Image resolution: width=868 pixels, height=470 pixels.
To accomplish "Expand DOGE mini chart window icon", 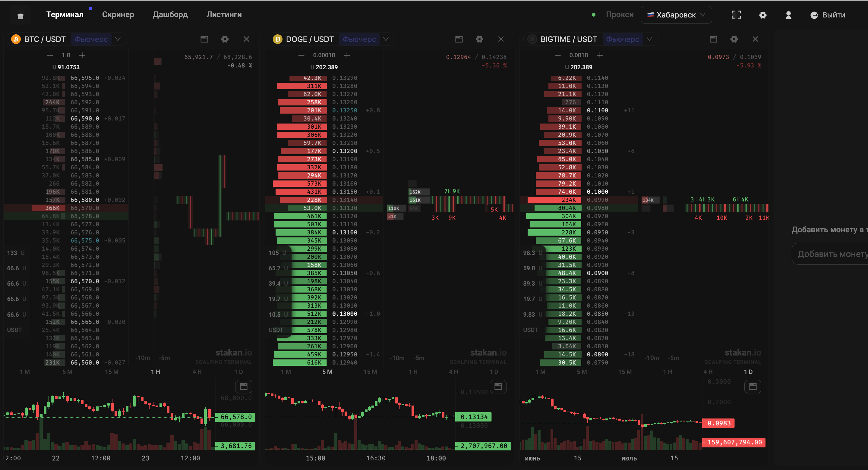I will click(498, 387).
